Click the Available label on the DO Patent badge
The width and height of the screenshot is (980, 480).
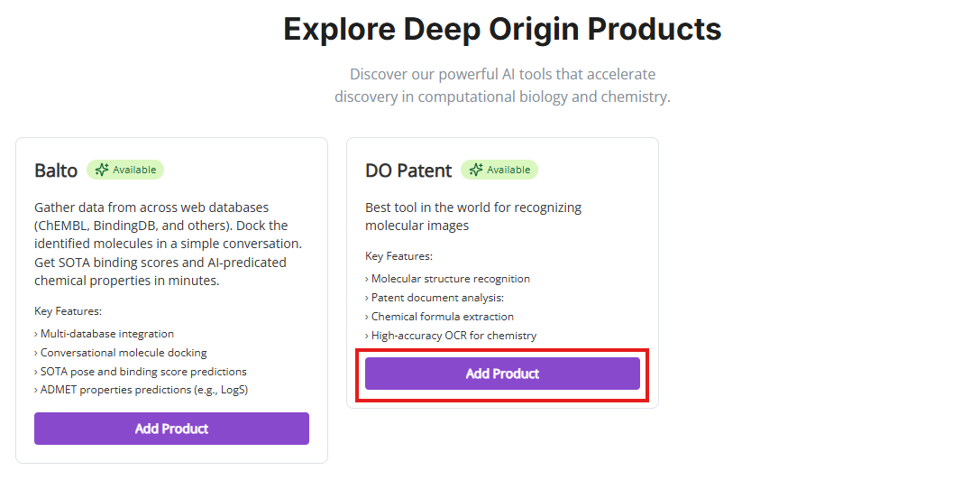(x=508, y=170)
